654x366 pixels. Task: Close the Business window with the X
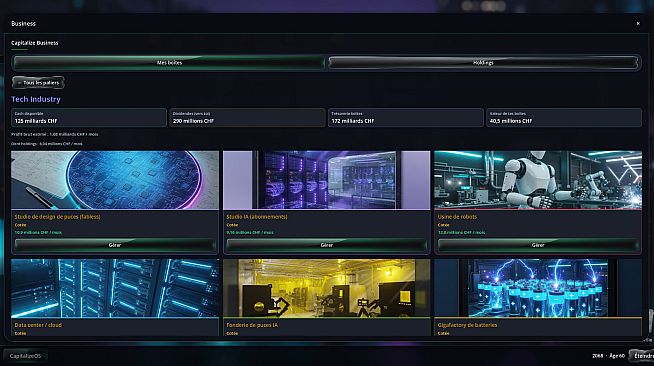[x=638, y=23]
